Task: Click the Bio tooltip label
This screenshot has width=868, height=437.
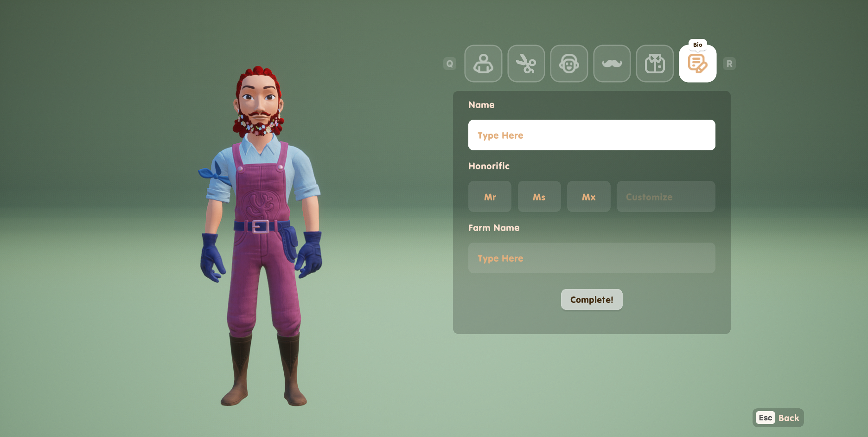Action: (697, 45)
